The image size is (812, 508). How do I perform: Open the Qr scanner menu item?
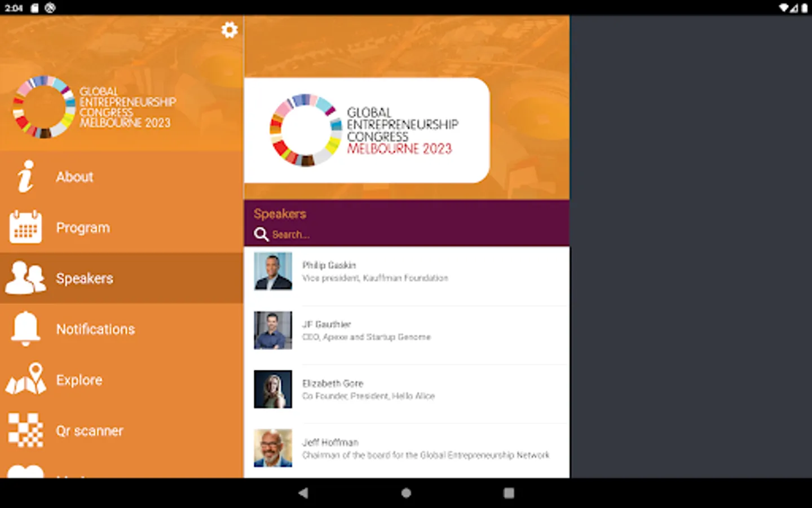(122, 431)
